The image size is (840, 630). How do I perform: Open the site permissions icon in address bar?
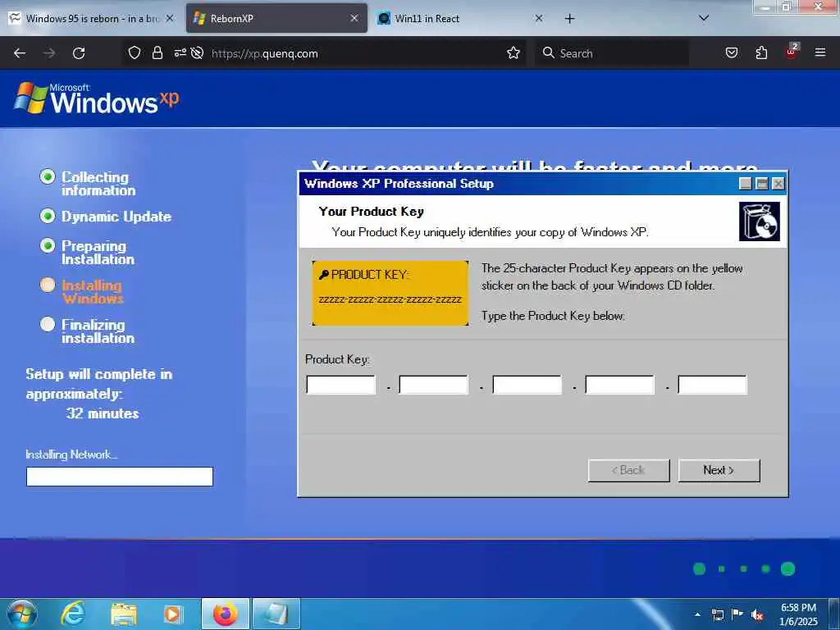point(180,52)
